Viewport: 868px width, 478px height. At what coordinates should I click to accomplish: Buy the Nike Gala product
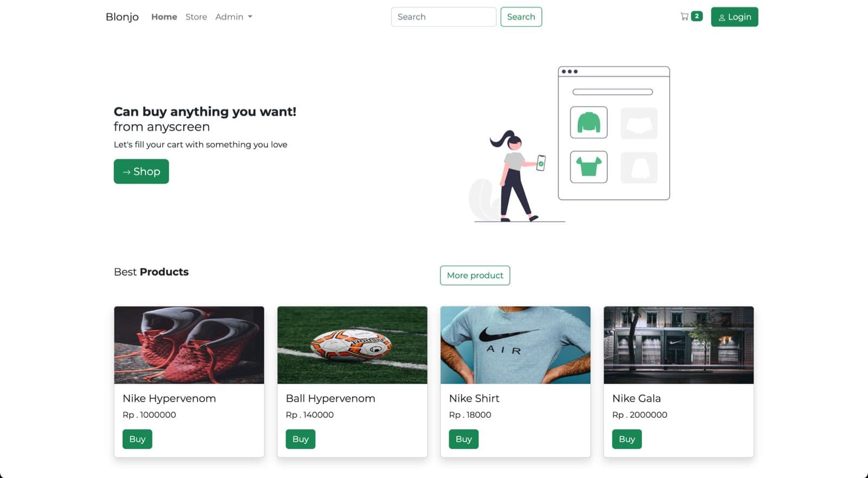[627, 439]
